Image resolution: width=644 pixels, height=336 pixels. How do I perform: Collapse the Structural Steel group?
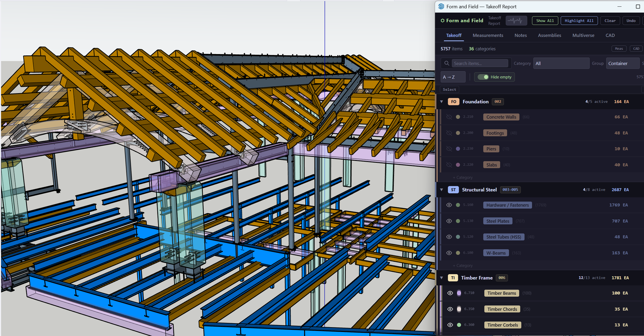tap(441, 190)
